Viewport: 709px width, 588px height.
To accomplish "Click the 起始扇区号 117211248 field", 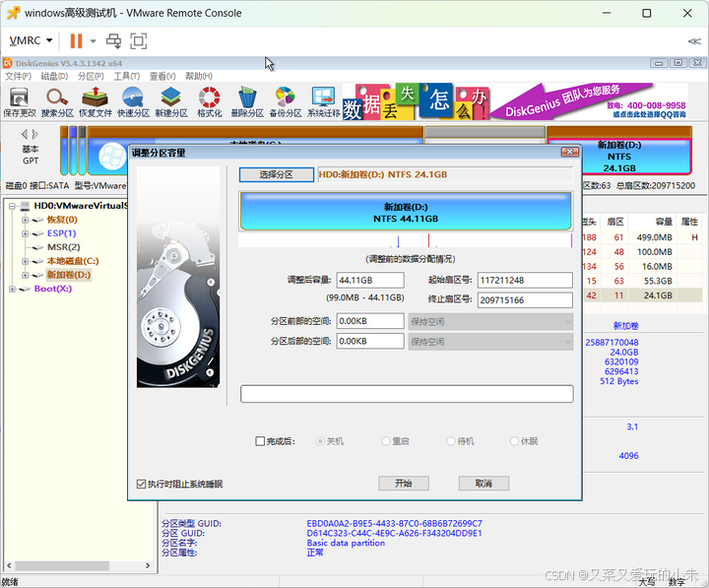I will click(x=525, y=280).
